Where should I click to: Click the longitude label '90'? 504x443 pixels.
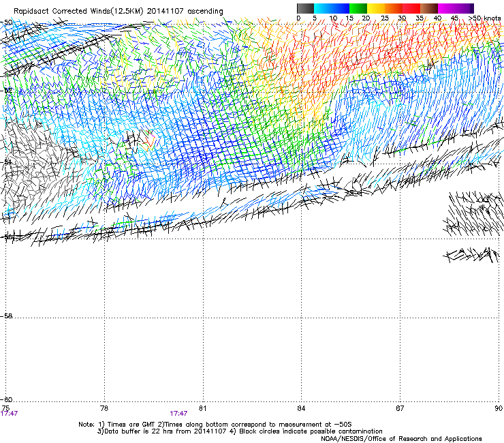coord(499,408)
